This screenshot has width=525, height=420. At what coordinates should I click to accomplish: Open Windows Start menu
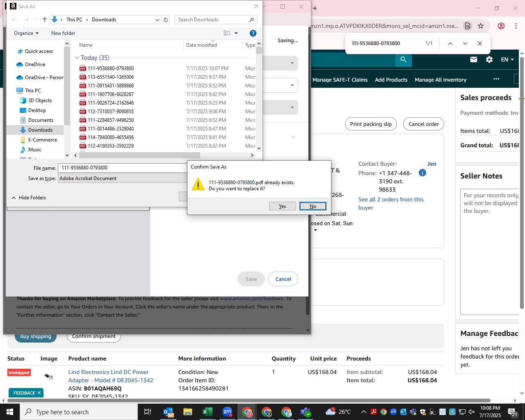(x=10, y=412)
